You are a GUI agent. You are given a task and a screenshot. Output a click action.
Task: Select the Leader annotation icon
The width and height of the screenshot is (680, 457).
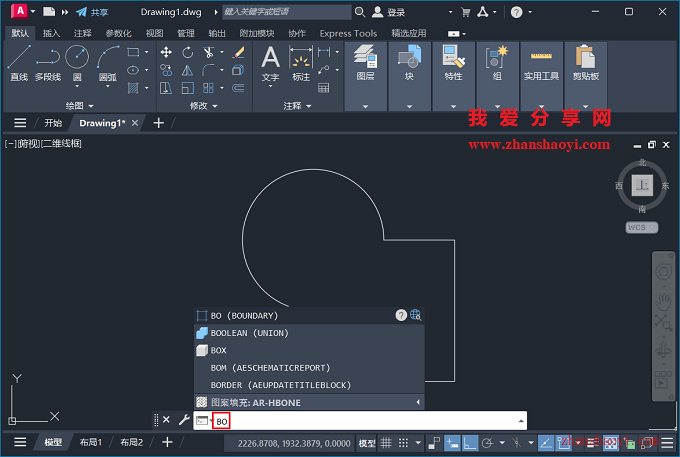point(324,70)
